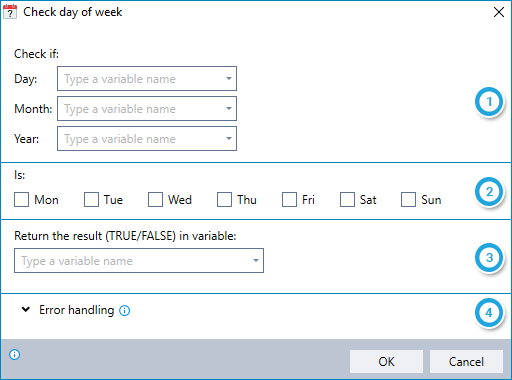Open the Month variable dropdown arrow
The image size is (512, 380).
click(229, 109)
